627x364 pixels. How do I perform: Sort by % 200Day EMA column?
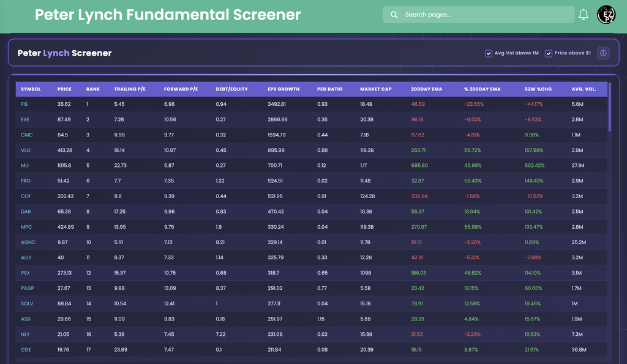point(482,89)
